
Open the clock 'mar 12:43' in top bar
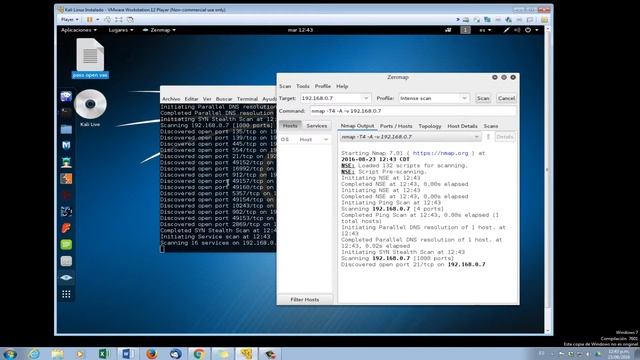click(300, 30)
